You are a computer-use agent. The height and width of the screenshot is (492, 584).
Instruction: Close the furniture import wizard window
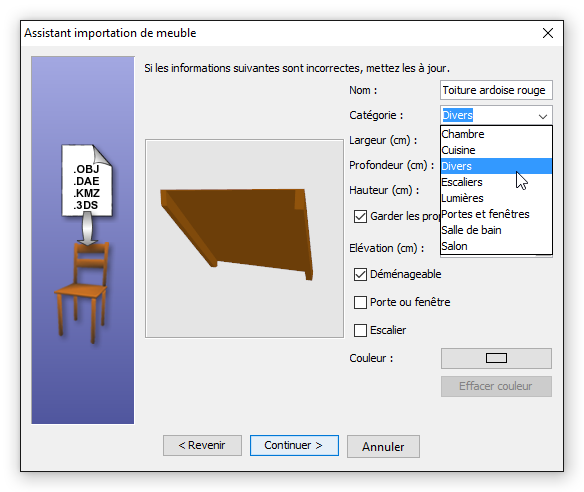548,33
